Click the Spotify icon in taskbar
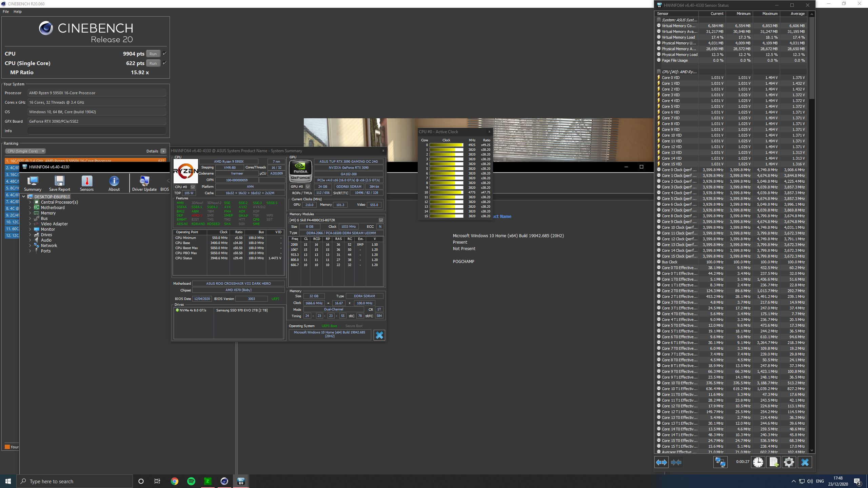The width and height of the screenshot is (868, 488). [x=191, y=481]
